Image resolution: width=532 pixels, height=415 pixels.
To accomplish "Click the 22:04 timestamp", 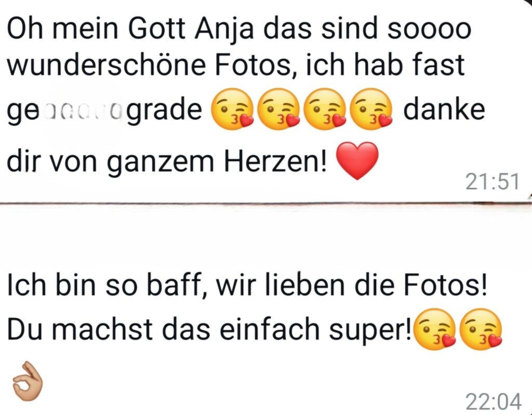I will pos(493,402).
